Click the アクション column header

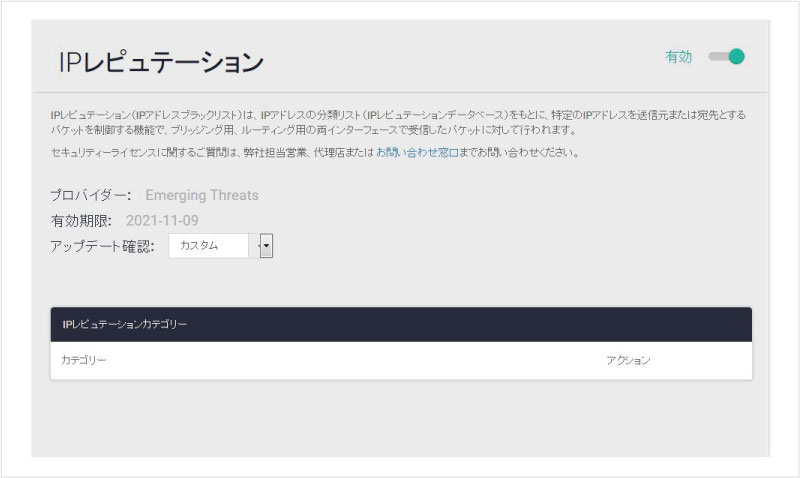[628, 360]
